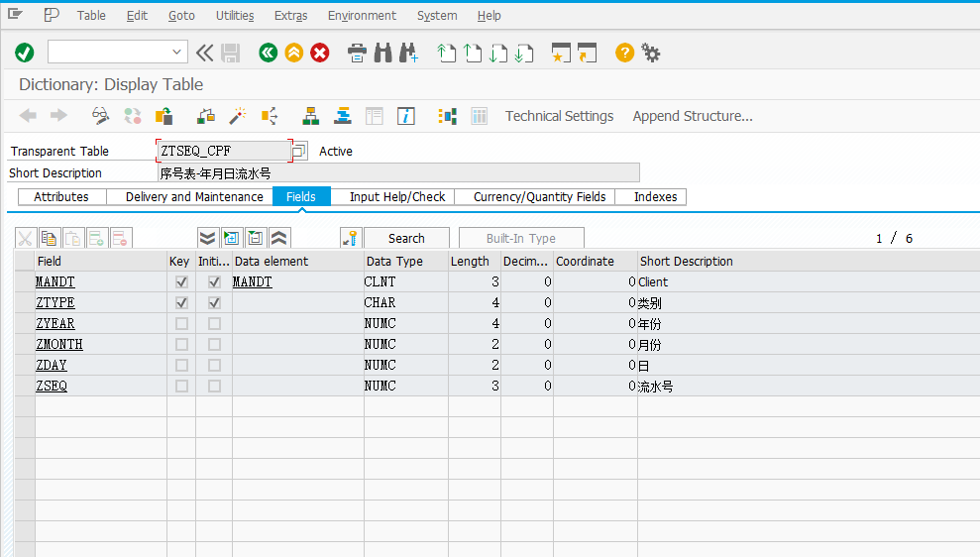Click the Find Next binoculars icon
Viewport: 980px width, 557px height.
coord(409,54)
